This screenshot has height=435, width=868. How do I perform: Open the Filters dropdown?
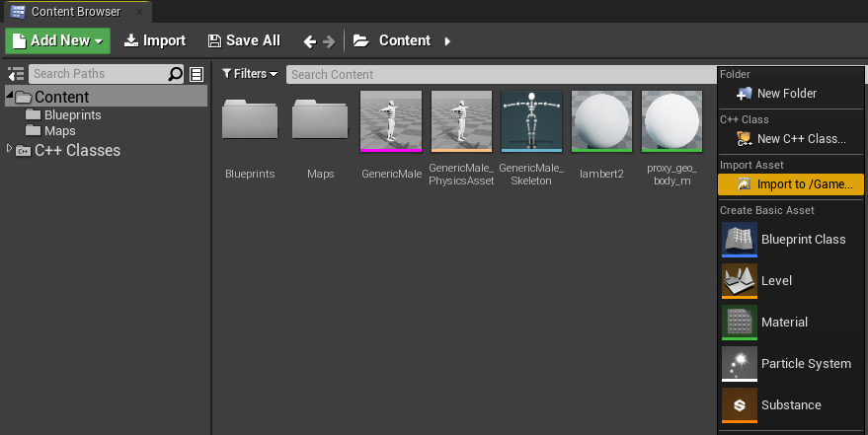[250, 74]
